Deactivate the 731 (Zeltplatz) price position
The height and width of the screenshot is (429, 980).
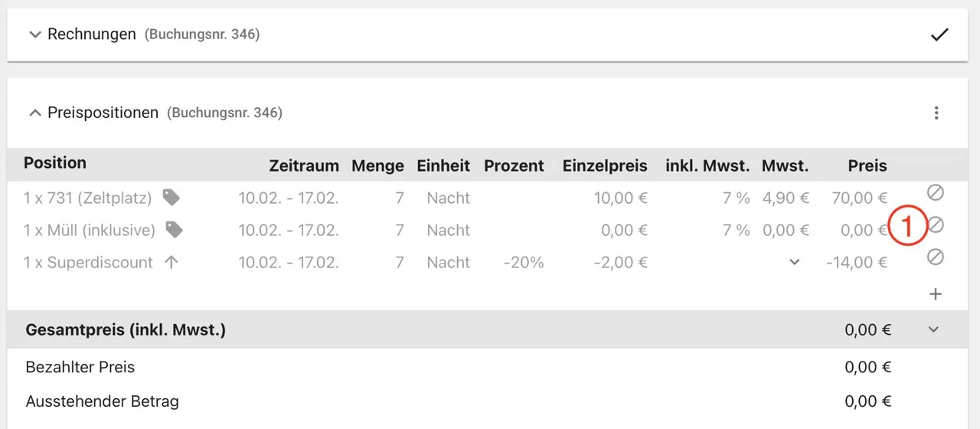click(x=935, y=192)
